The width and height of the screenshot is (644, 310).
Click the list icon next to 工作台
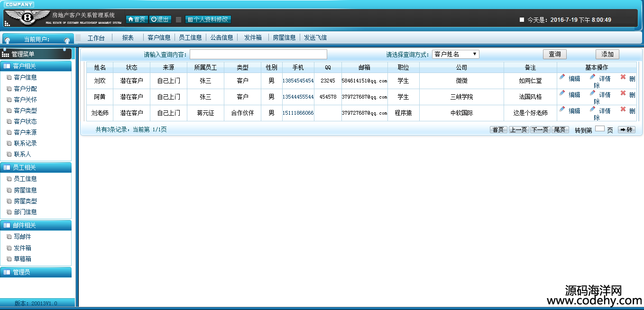pyautogui.click(x=78, y=38)
